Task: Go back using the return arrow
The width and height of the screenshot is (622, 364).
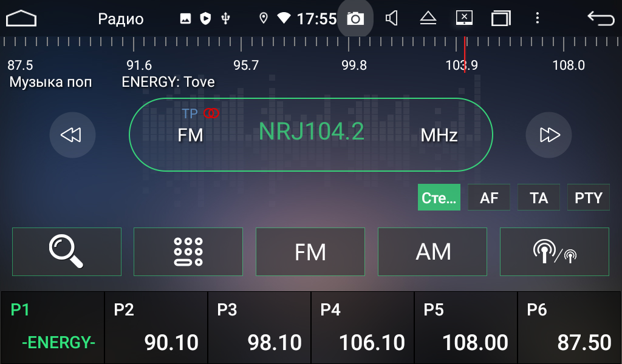Action: [x=601, y=18]
